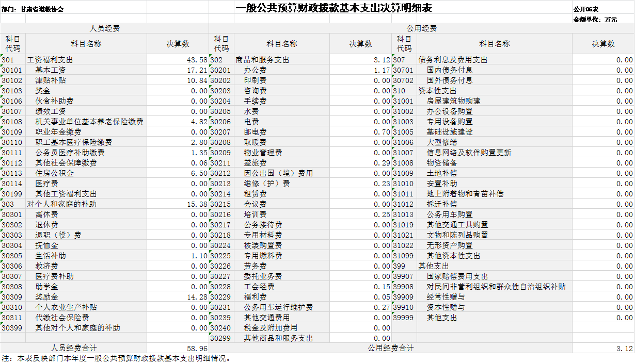Click the 58.96 total cell

coord(178,349)
